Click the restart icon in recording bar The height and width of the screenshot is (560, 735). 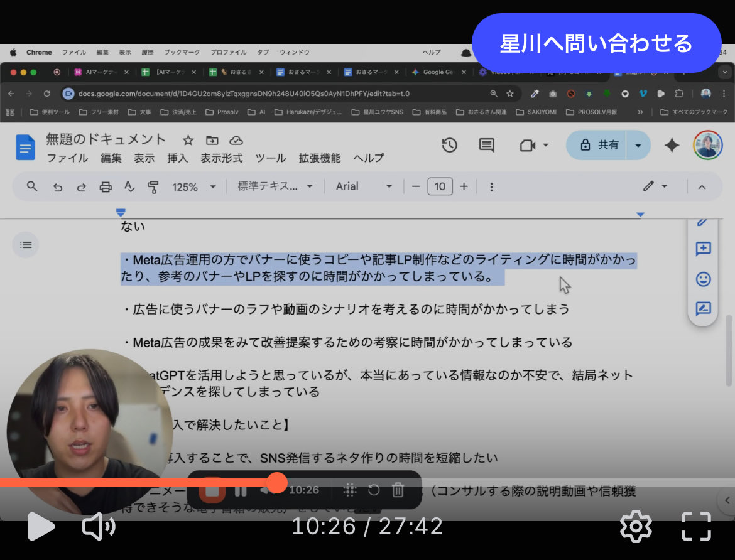[374, 490]
